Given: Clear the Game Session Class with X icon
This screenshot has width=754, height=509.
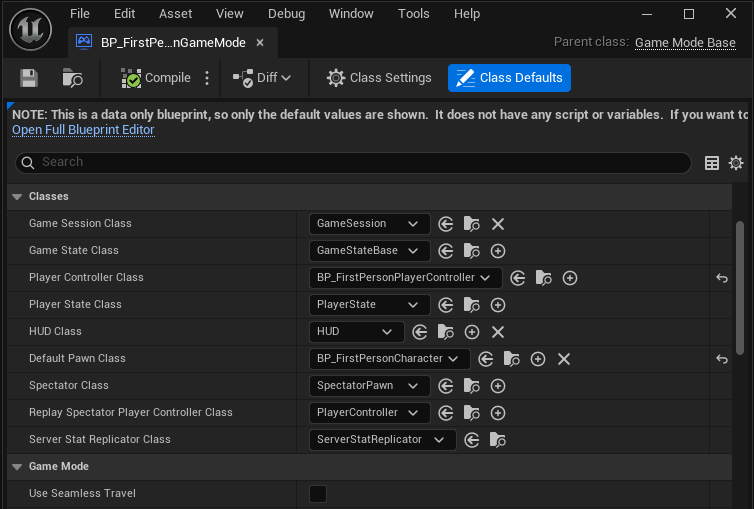Looking at the screenshot, I should pos(498,224).
